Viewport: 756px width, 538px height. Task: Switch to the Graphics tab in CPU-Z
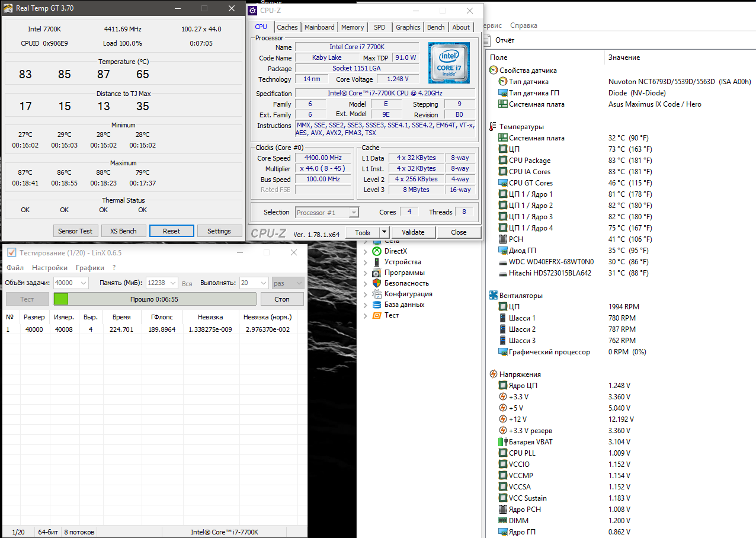pos(408,27)
